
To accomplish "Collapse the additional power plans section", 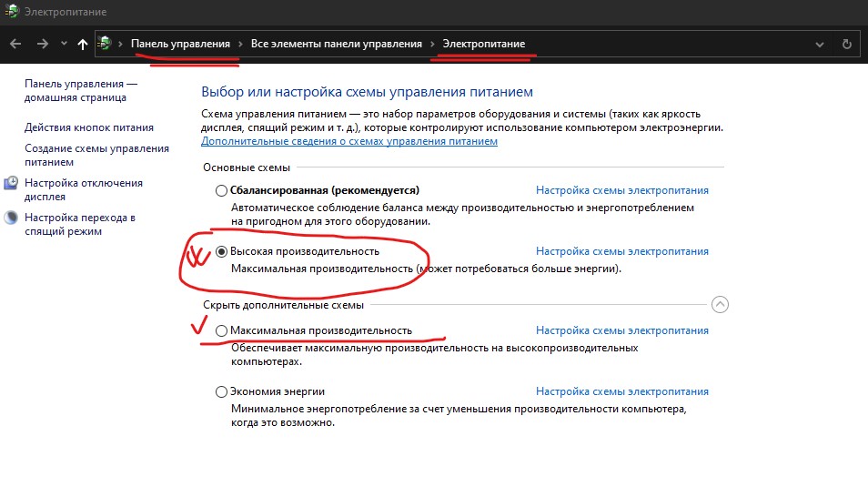I will pos(720,305).
